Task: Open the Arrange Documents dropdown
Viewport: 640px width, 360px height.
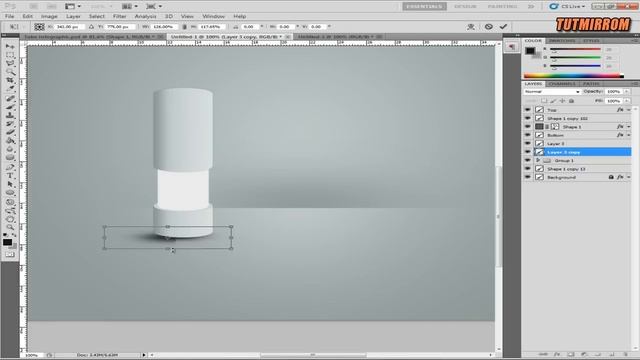Action: point(130,6)
